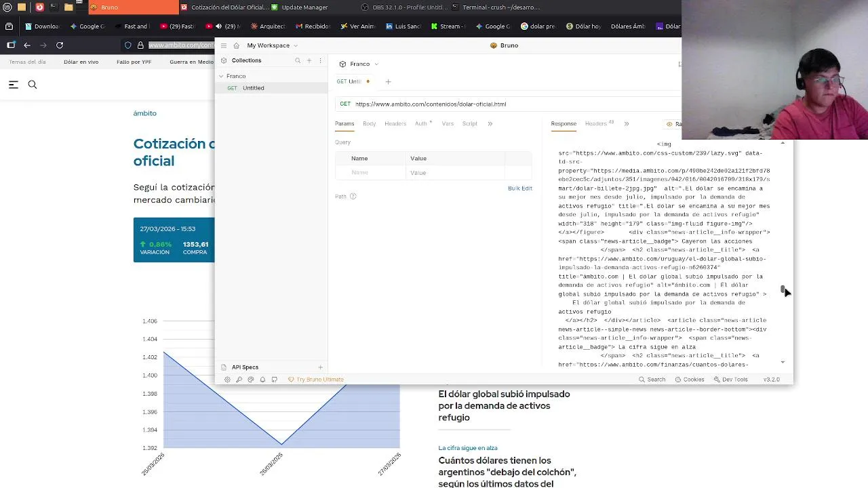Viewport: 868px width, 488px height.
Task: Open notifications bell in Bruno status bar
Action: [262, 380]
